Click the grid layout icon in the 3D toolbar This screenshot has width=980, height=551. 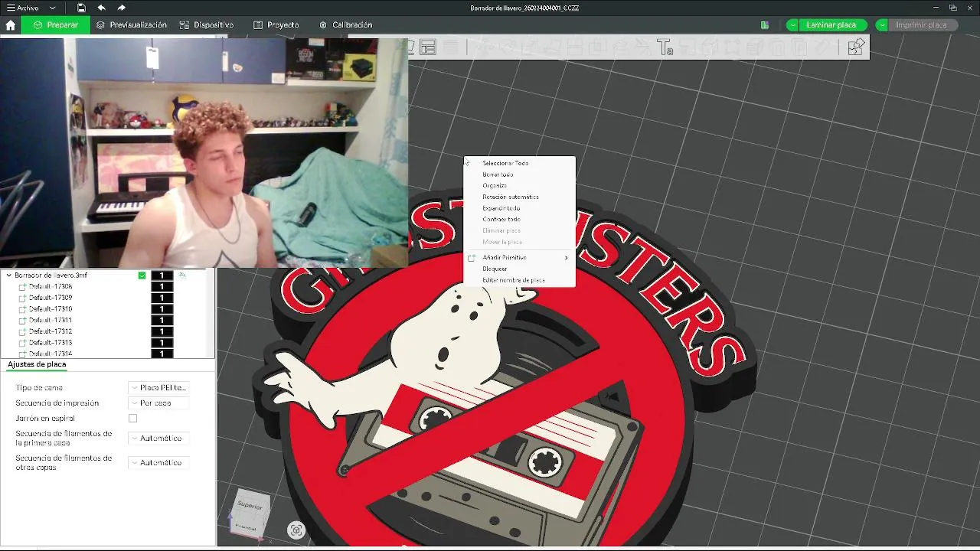pyautogui.click(x=428, y=47)
